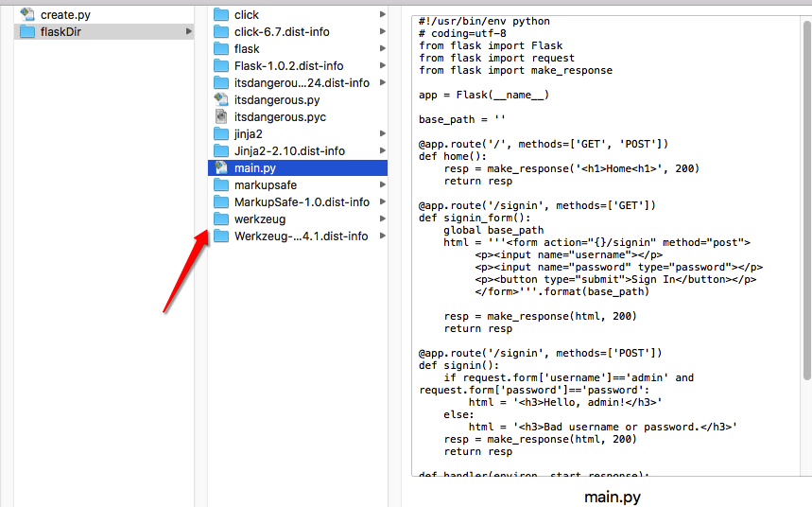This screenshot has width=812, height=507.
Task: Click the 'def home():' line in preview
Action: pos(453,156)
